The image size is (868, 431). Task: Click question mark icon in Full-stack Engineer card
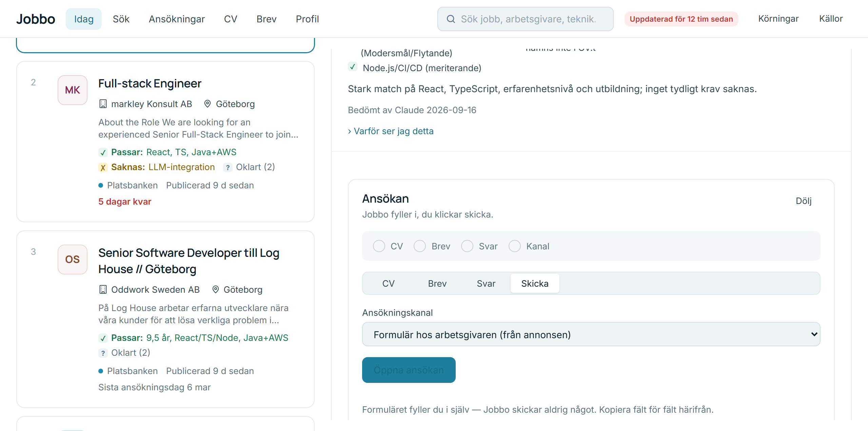click(x=228, y=167)
